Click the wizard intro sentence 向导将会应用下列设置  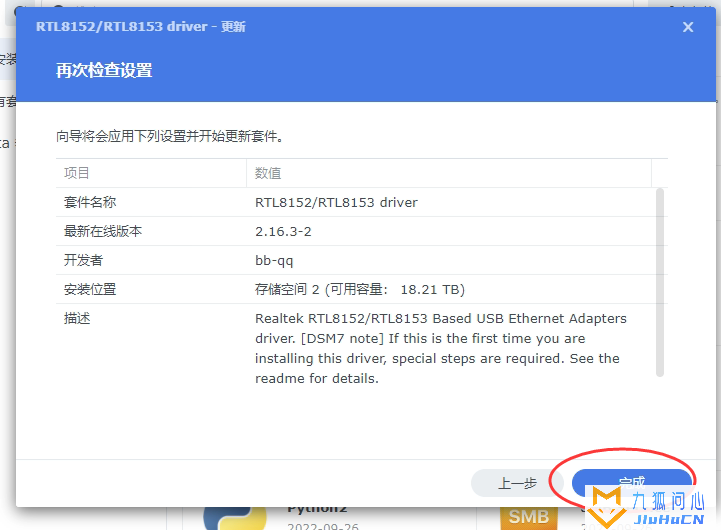click(x=170, y=136)
